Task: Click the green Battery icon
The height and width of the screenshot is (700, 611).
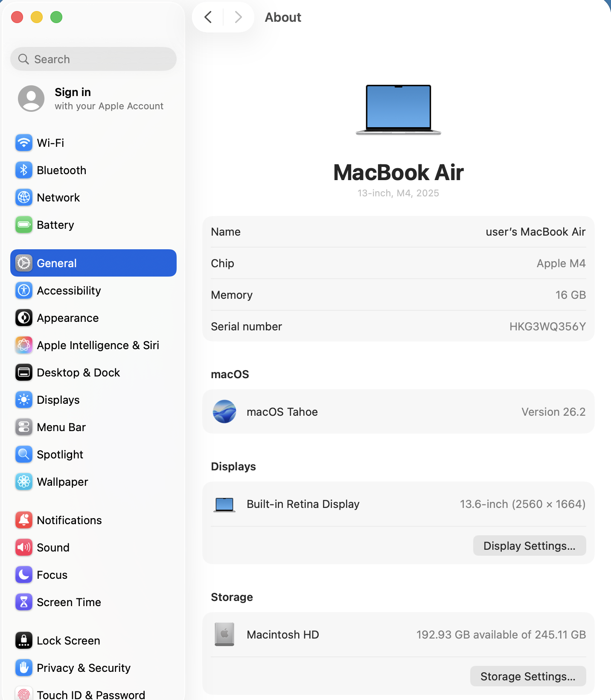Action: tap(24, 225)
